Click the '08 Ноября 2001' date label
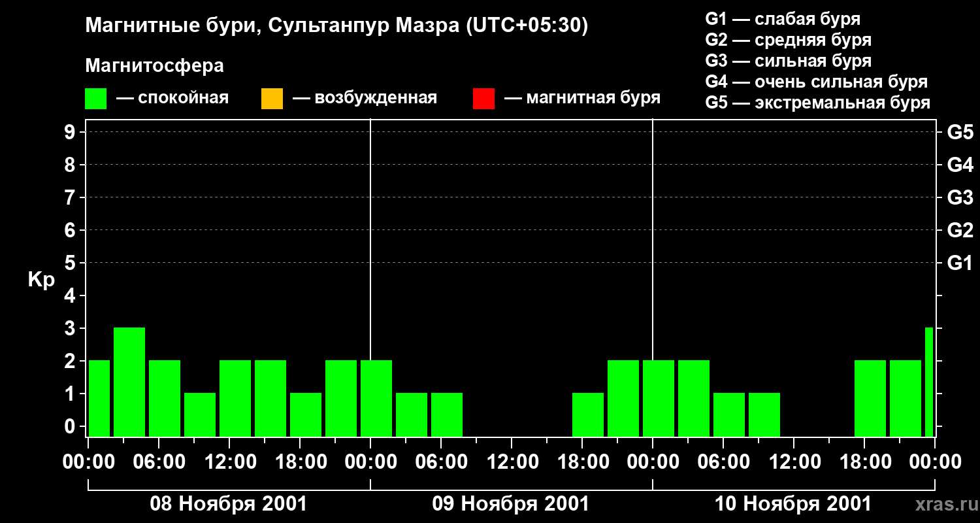 pyautogui.click(x=228, y=504)
